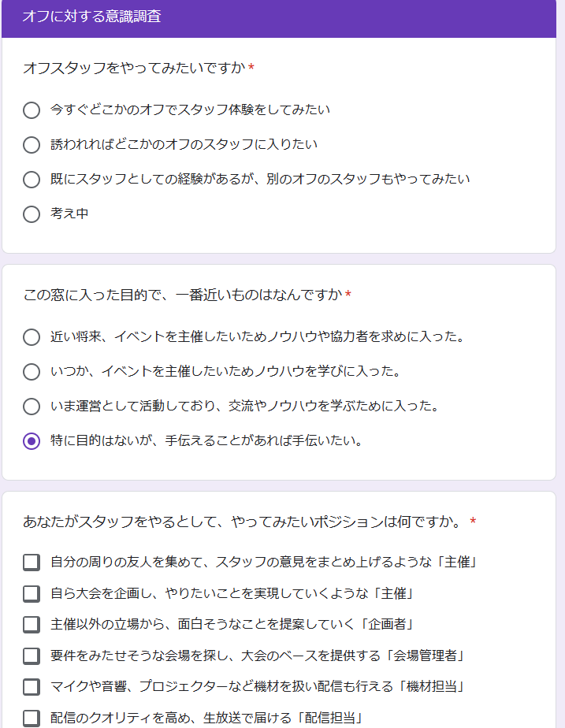Choose いつか、イベントを主催したい option
The image size is (565, 728).
click(x=32, y=372)
